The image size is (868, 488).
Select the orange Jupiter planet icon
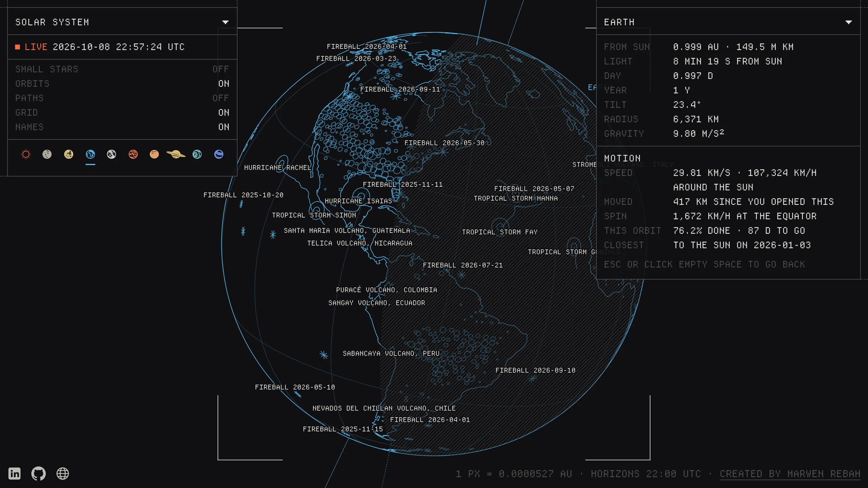154,155
